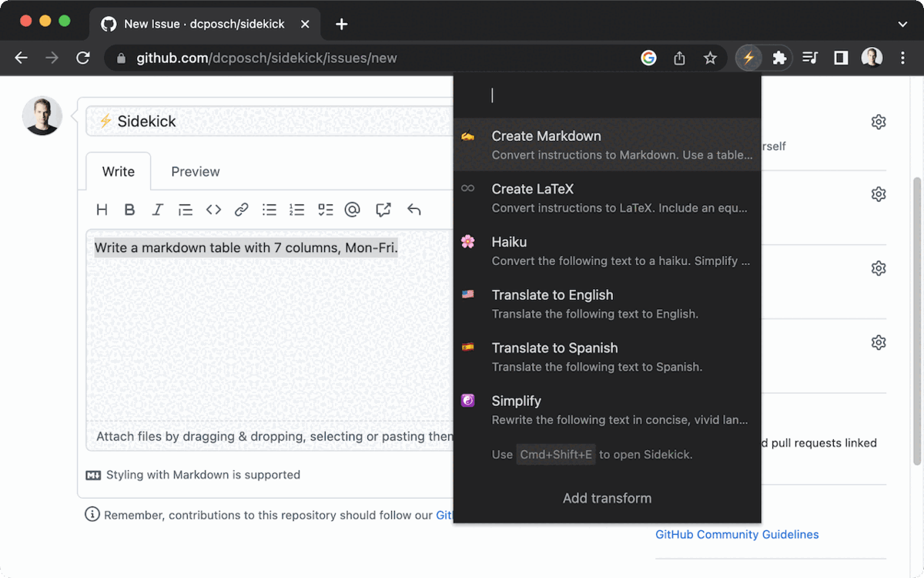
Task: Open GitHub Community Guidelines link
Action: (x=737, y=534)
